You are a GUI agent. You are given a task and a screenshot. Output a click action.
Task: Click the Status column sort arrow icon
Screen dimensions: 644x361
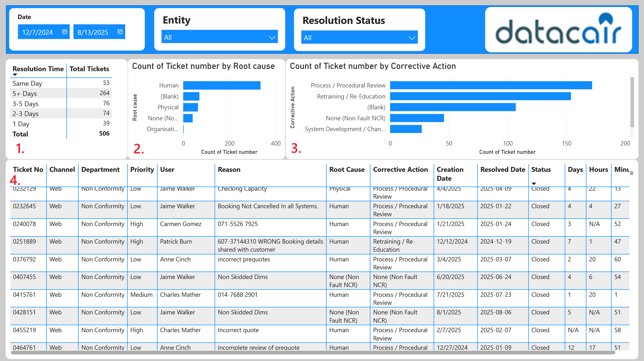[534, 184]
